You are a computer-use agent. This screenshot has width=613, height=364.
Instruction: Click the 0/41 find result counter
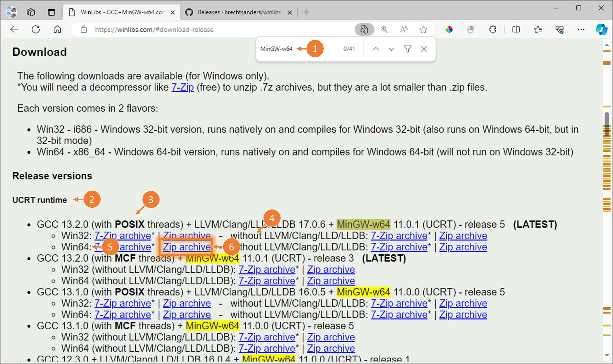pyautogui.click(x=349, y=49)
